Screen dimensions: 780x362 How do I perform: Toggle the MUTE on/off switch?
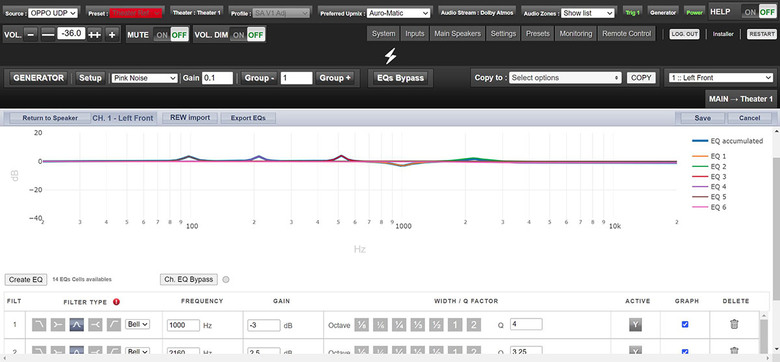click(x=171, y=35)
